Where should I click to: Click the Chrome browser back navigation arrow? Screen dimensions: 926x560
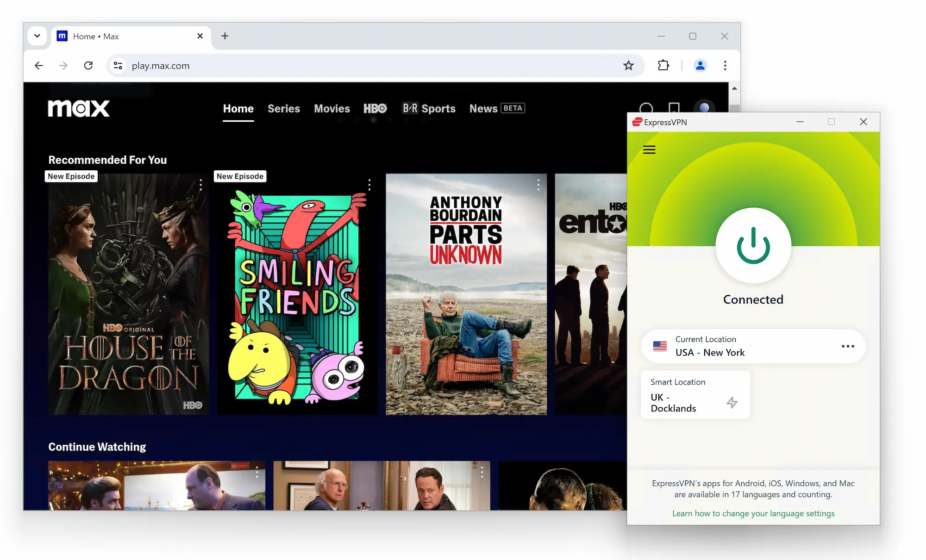[x=38, y=65]
